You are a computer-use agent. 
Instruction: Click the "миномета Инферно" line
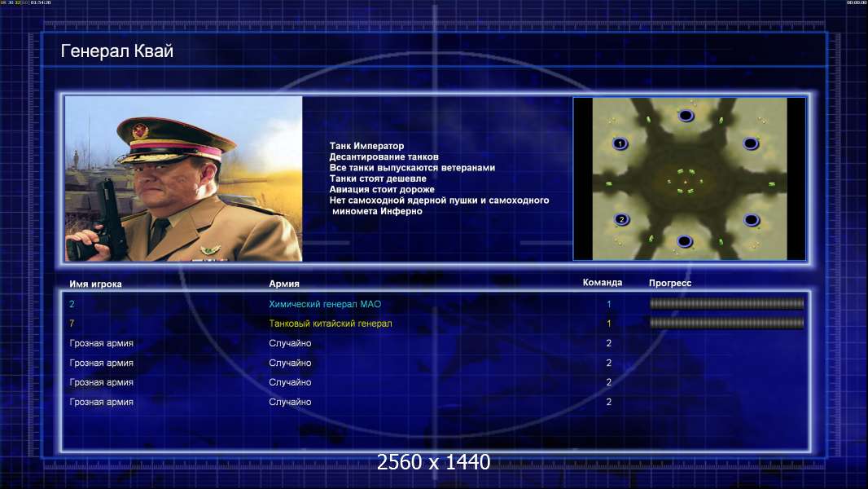point(377,211)
